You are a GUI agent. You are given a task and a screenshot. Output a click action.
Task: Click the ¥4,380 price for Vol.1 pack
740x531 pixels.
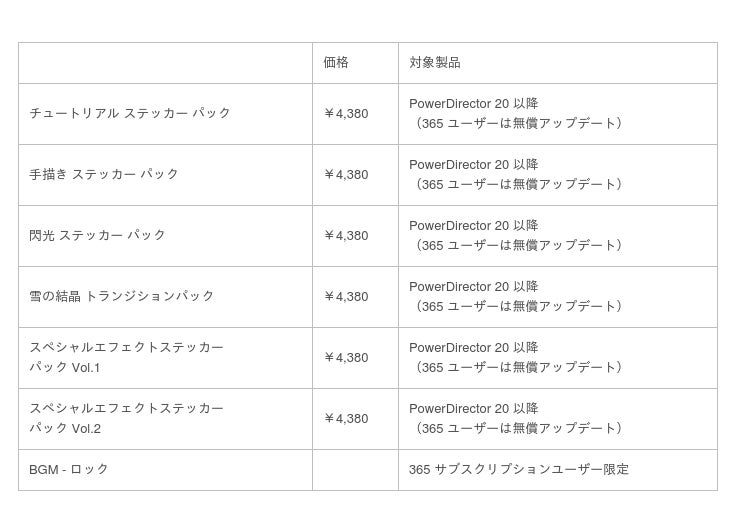[346, 358]
